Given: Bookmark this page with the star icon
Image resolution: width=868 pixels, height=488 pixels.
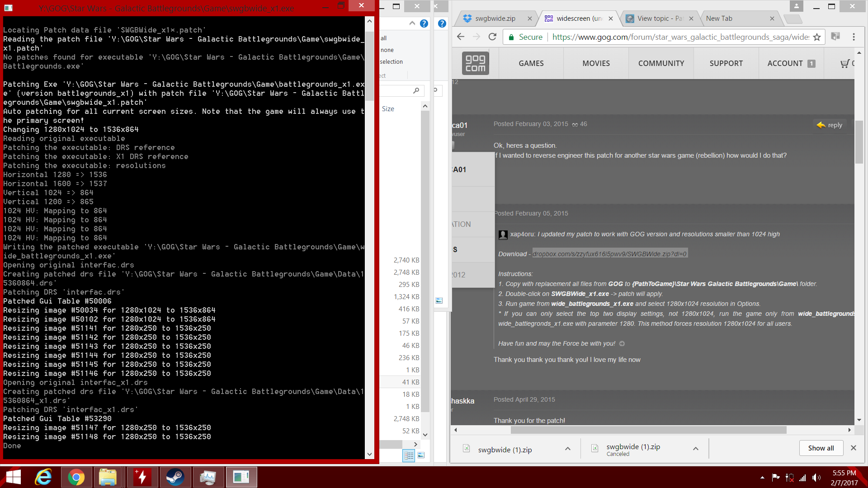Looking at the screenshot, I should point(816,37).
